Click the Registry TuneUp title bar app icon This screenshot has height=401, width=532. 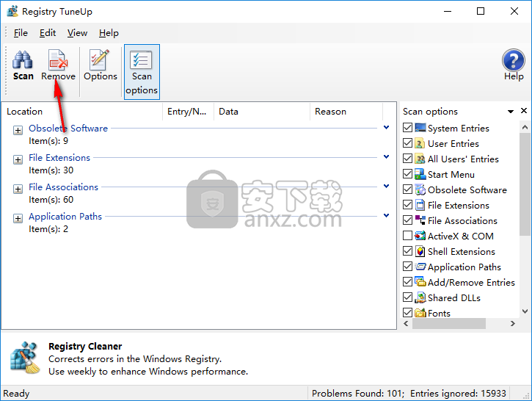click(13, 11)
